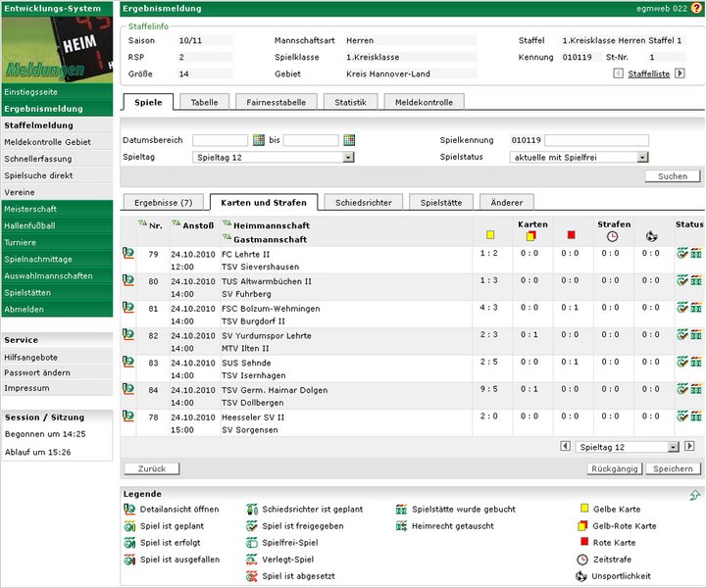Open the Staffelliste link
The width and height of the screenshot is (707, 588).
[x=648, y=73]
